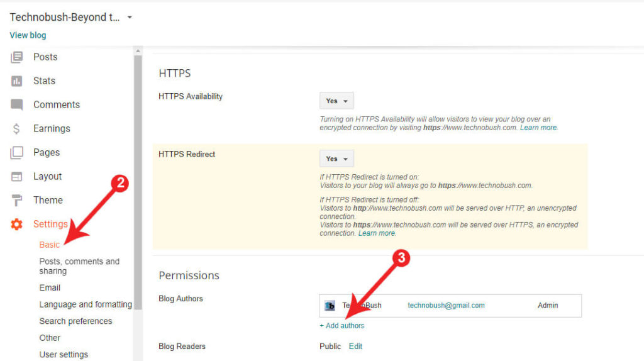Click the sidebar vertical scrollbar thumb
Image resolution: width=644 pixels, height=361 pixels.
138,182
